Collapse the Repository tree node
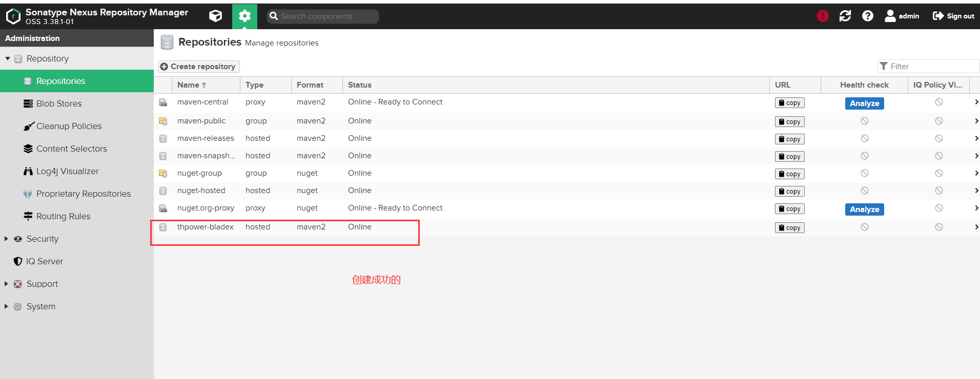 [x=8, y=58]
